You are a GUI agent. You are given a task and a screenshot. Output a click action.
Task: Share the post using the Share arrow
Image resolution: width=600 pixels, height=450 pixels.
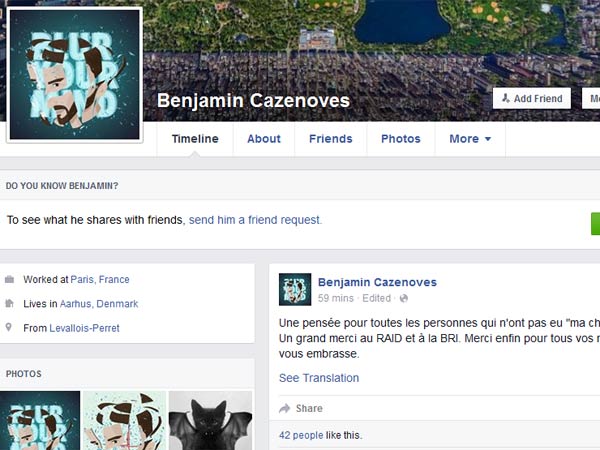pos(301,408)
